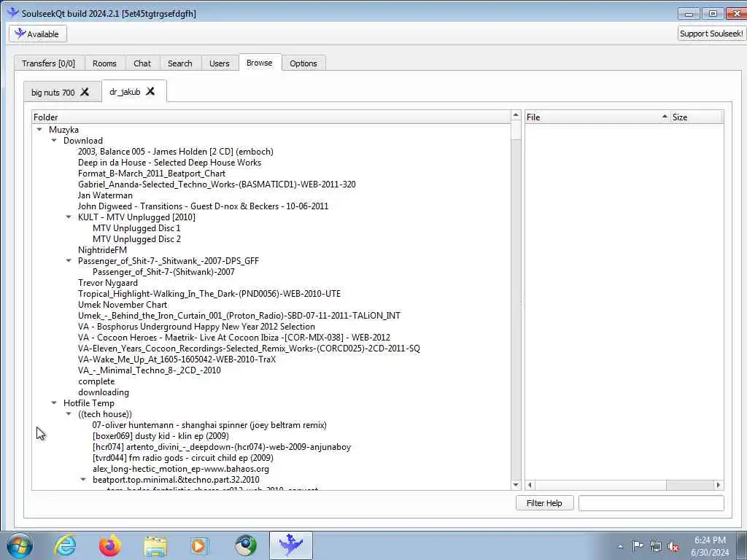Select the 'big nuts 700' user tab

click(x=53, y=93)
